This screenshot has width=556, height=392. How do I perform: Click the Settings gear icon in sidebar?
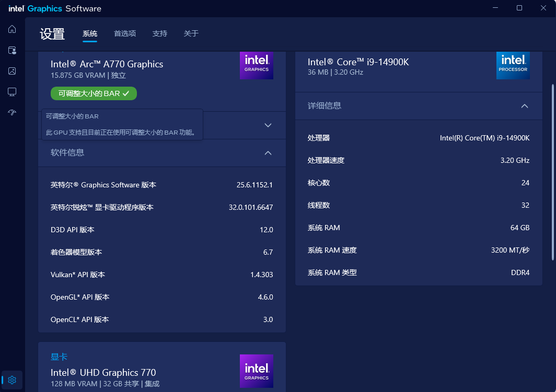[x=12, y=379]
